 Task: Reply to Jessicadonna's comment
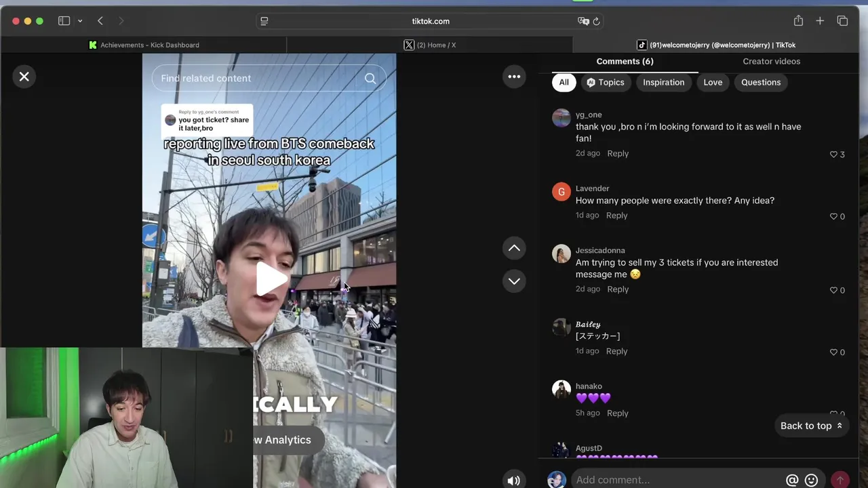pos(618,289)
